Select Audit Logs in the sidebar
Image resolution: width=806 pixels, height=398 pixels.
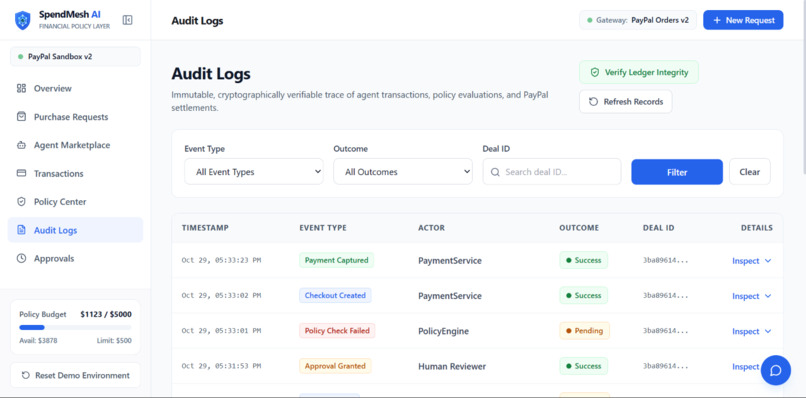[75, 230]
